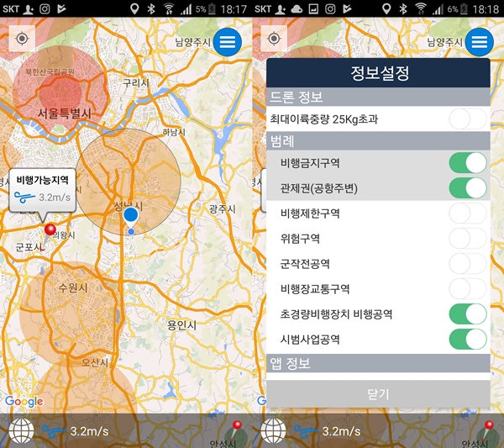Tap the wind icon in left bottom bar
The width and height of the screenshot is (504, 448).
tap(54, 431)
